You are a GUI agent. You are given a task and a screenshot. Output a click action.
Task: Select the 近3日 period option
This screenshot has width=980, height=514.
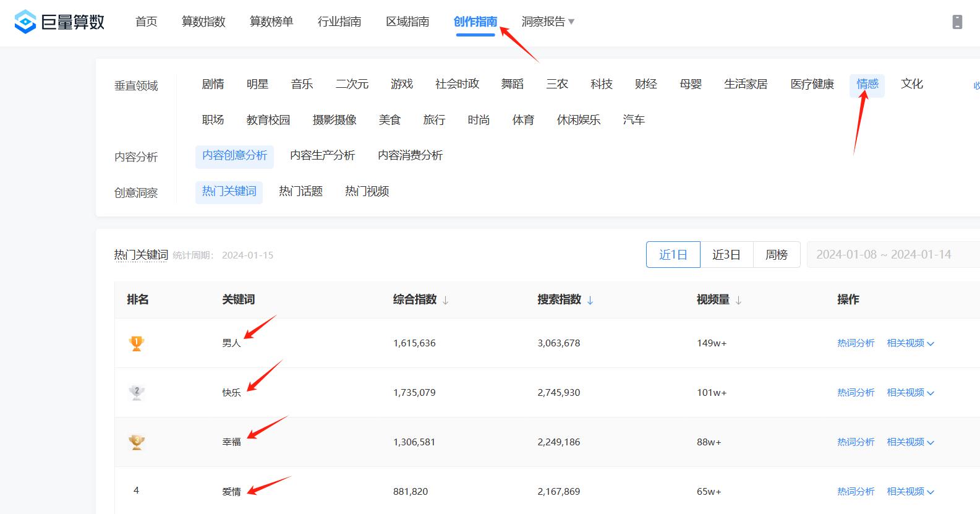[726, 255]
